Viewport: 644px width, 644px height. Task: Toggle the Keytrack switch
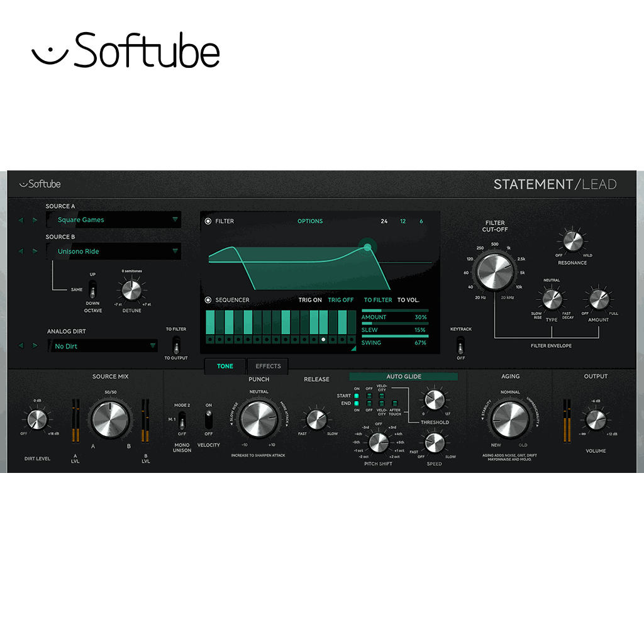pyautogui.click(x=461, y=345)
